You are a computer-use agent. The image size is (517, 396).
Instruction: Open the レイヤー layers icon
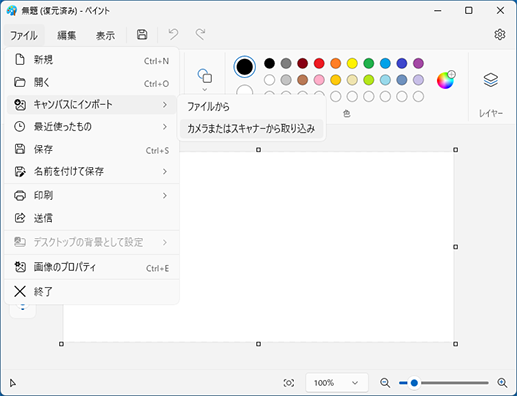tap(491, 80)
